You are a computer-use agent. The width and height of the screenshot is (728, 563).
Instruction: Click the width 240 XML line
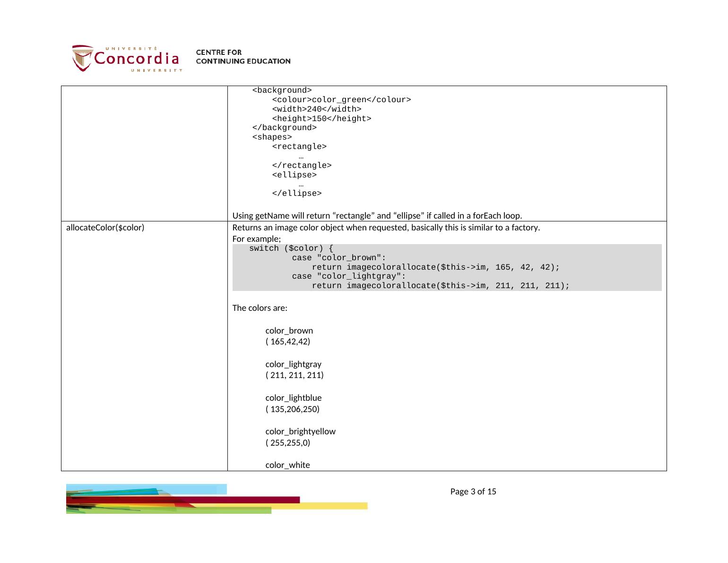coord(316,109)
